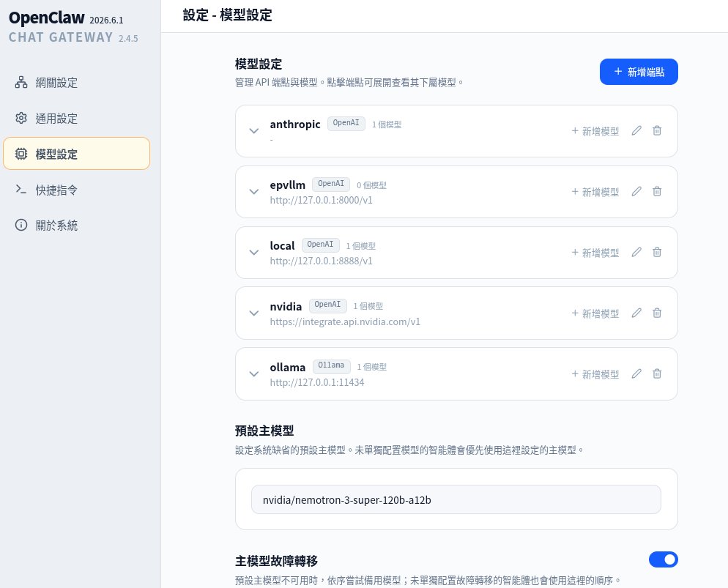Viewport: 728px width, 588px height.
Task: Click the OpenClaw logo title
Action: click(x=47, y=18)
